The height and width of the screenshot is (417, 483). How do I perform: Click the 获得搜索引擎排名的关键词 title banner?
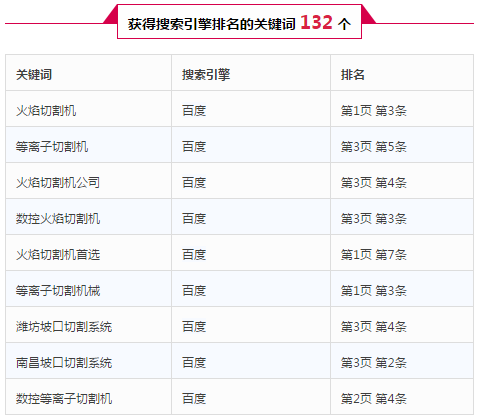click(239, 22)
